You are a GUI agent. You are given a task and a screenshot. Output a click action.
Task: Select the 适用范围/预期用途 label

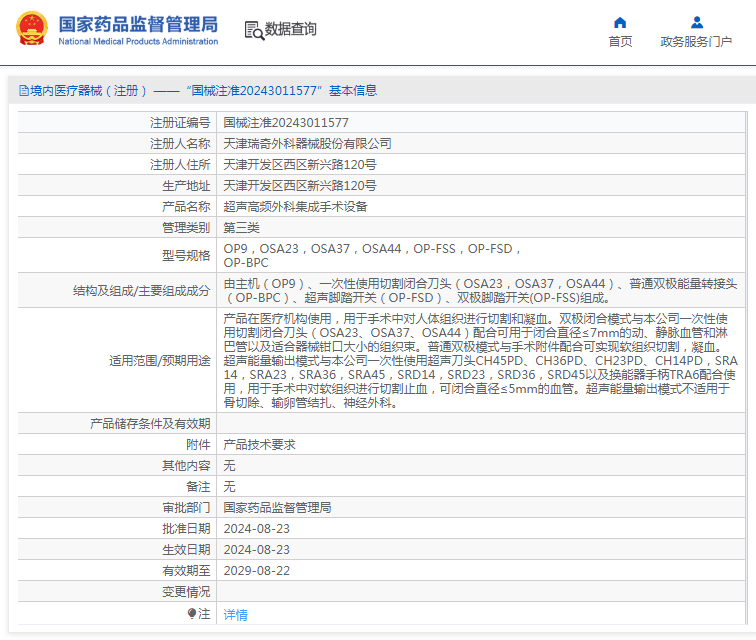point(160,360)
